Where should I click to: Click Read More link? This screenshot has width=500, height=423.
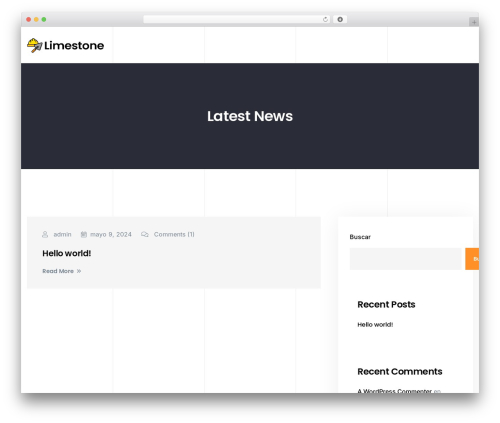tap(58, 271)
